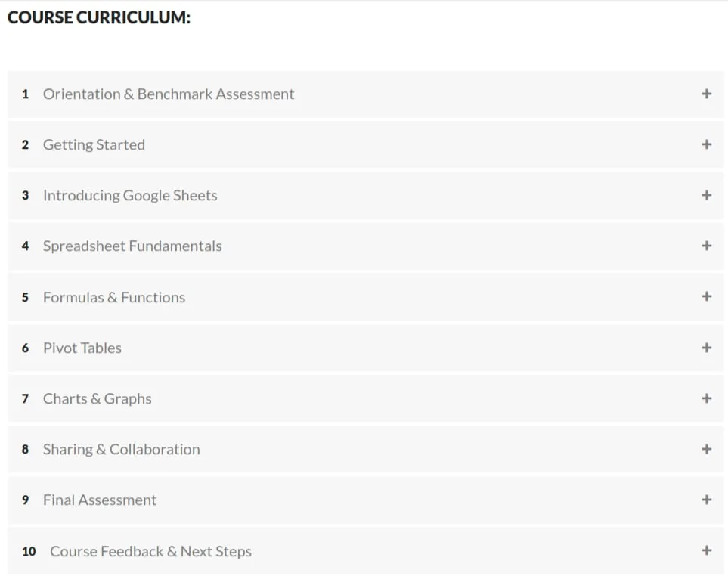The width and height of the screenshot is (728, 576).
Task: Expand Orientation & Benchmark Assessment with its plus icon
Action: coord(706,94)
